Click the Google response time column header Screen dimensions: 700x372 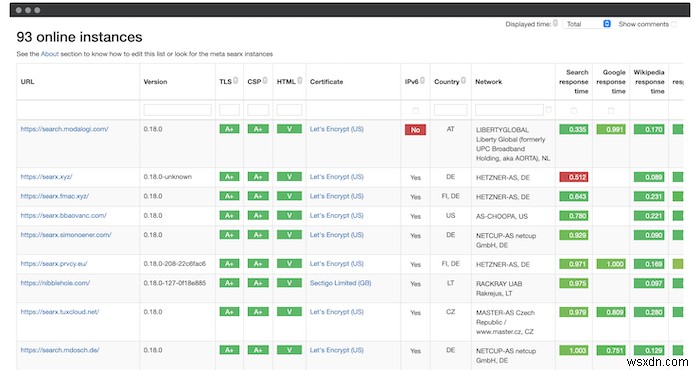(x=611, y=82)
